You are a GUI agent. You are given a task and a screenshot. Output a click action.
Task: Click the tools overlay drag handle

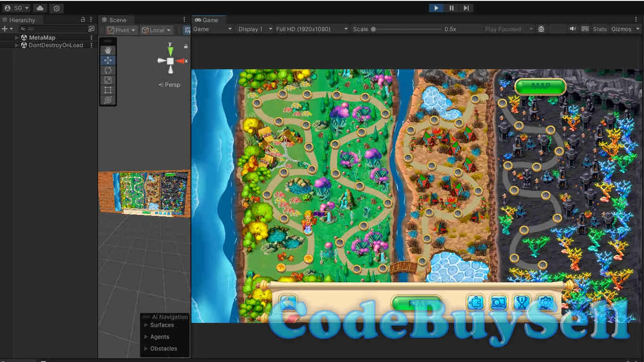(108, 41)
